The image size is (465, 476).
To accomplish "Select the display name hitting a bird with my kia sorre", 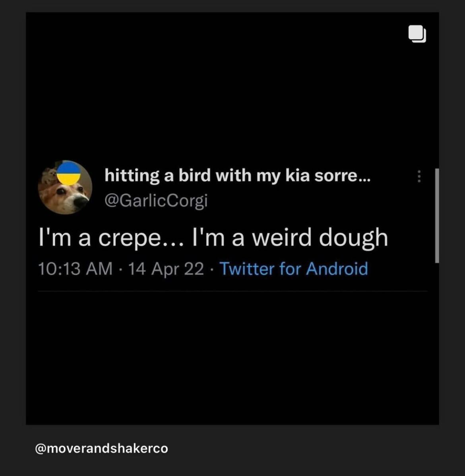I will point(237,175).
